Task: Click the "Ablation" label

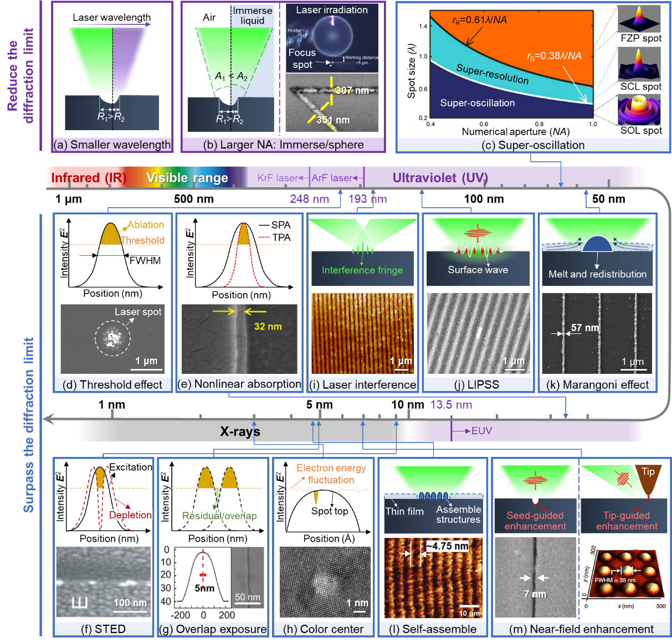Action: [x=146, y=225]
